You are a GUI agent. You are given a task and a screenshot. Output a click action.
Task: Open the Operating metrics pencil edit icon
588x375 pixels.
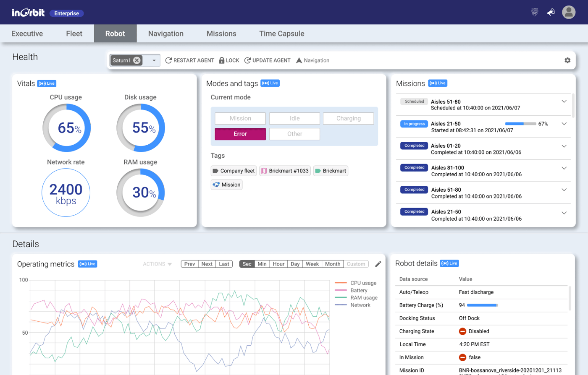click(378, 264)
